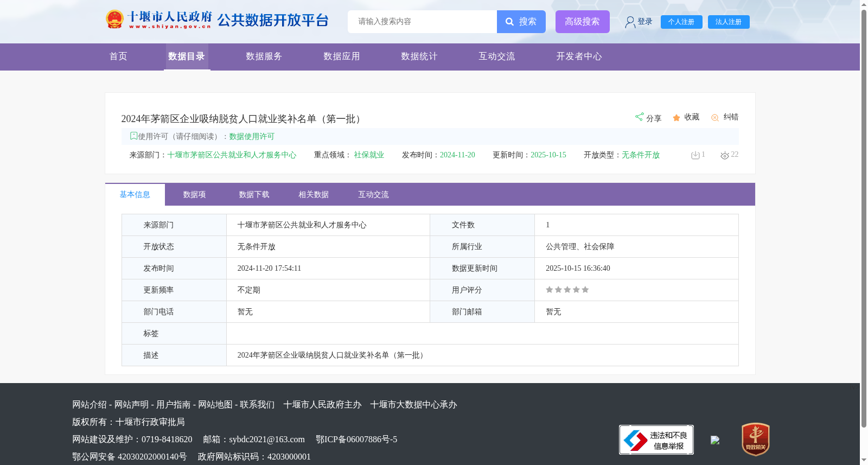Click the magnifier search button
The image size is (868, 465).
[x=521, y=22]
